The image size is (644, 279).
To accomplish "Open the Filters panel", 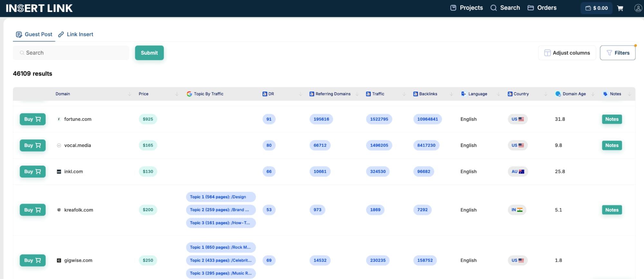I will point(618,53).
